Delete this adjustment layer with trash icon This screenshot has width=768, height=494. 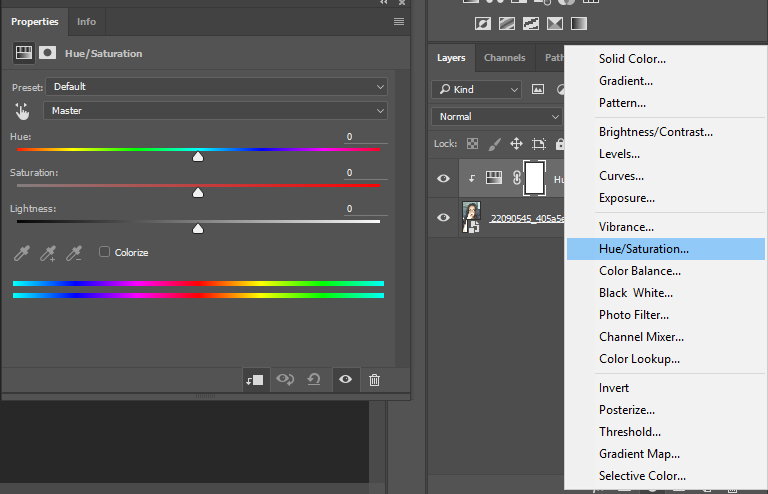coord(374,380)
